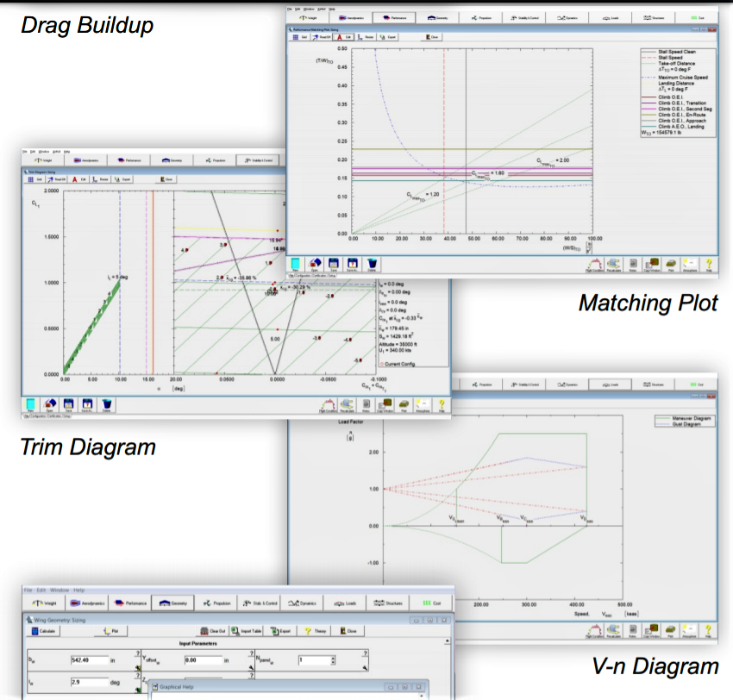
Task: Click the i_w incidence input field
Action: [x=90, y=682]
